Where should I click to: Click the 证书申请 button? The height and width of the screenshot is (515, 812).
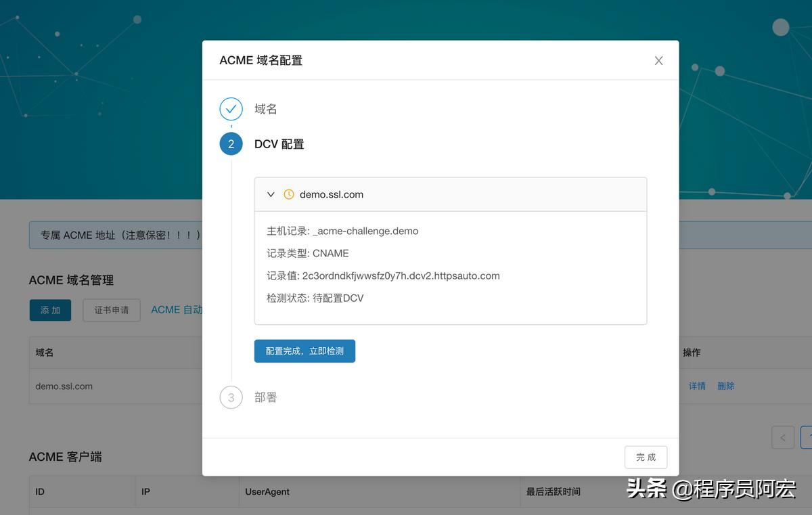click(x=111, y=310)
